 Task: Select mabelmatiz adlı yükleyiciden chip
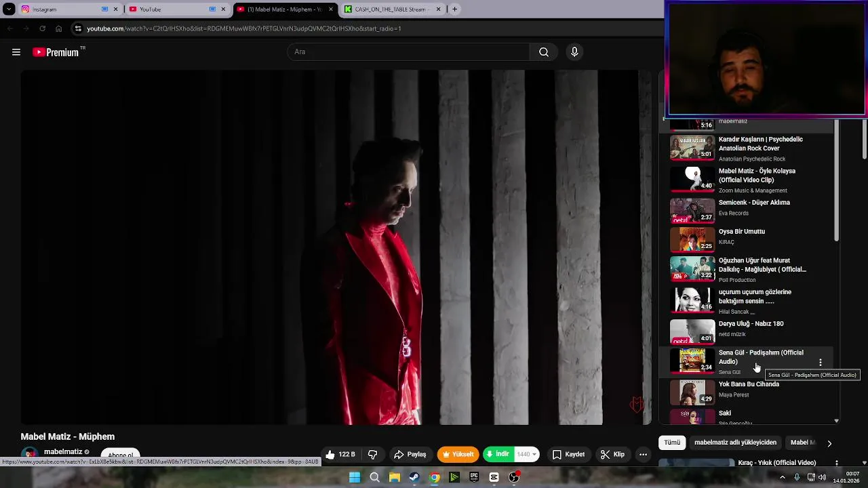tap(735, 443)
